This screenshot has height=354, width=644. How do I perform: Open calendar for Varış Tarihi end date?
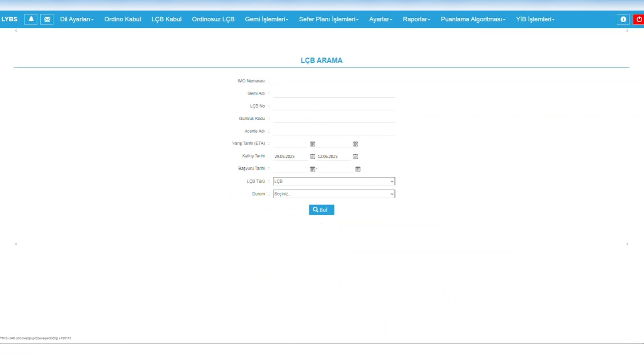pyautogui.click(x=355, y=144)
